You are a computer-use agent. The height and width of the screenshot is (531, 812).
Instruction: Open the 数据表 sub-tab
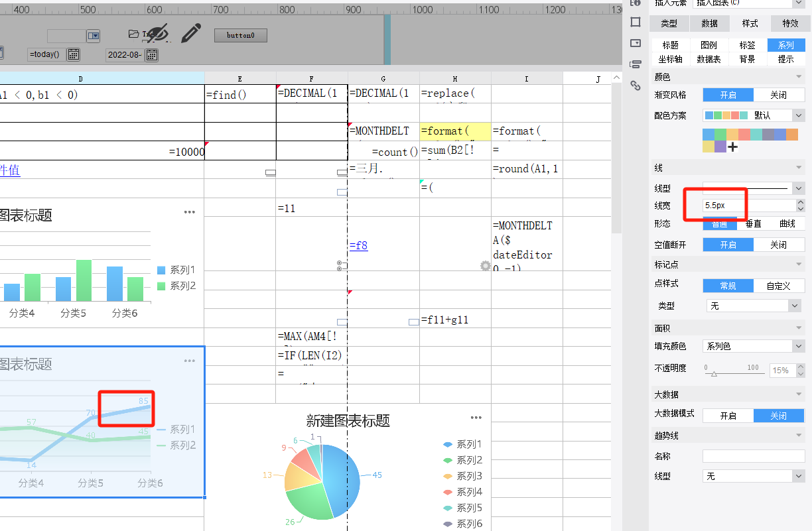coord(709,58)
